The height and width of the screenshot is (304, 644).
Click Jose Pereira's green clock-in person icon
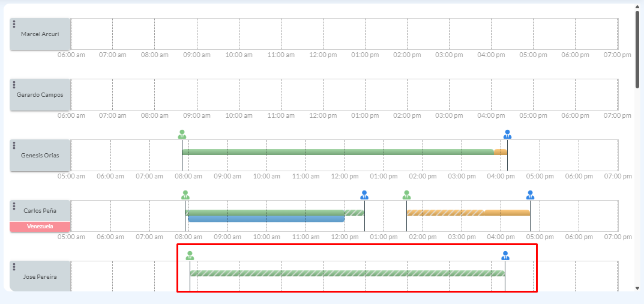pyautogui.click(x=190, y=255)
